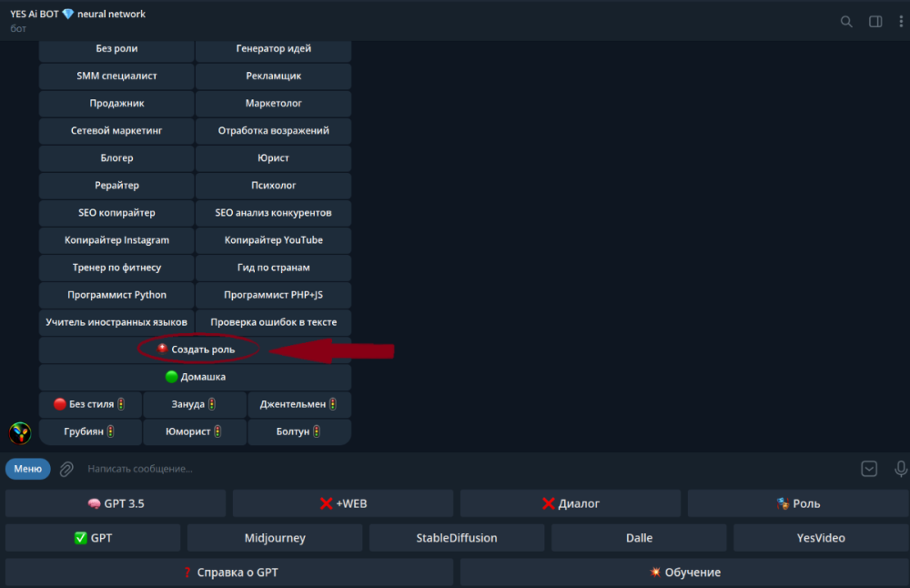The height and width of the screenshot is (588, 910).
Task: Select the Midjourney keyboard button
Action: pos(275,538)
